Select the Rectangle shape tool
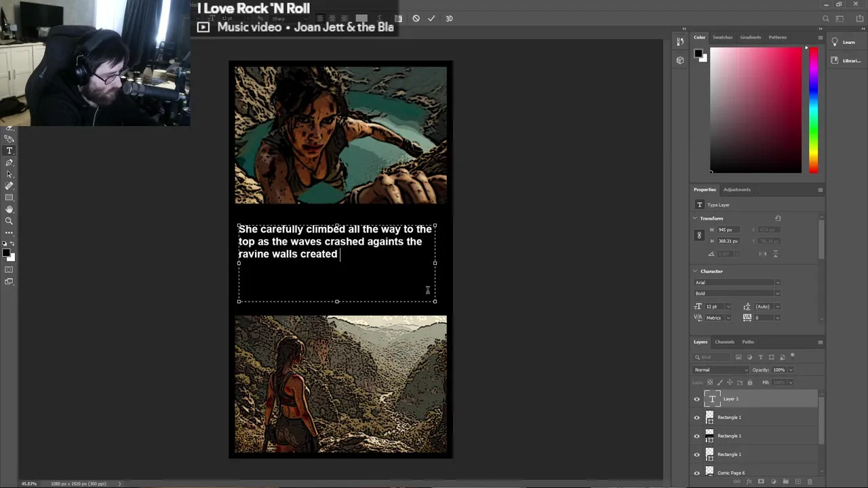This screenshot has height=488, width=868. coord(9,197)
